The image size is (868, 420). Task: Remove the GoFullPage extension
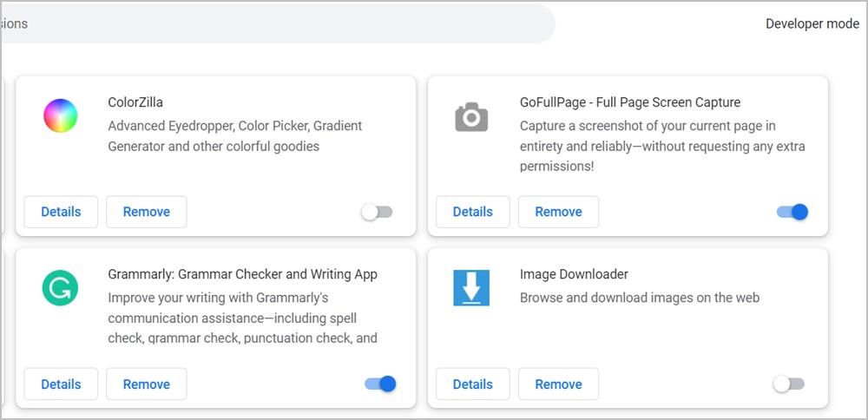(x=558, y=212)
